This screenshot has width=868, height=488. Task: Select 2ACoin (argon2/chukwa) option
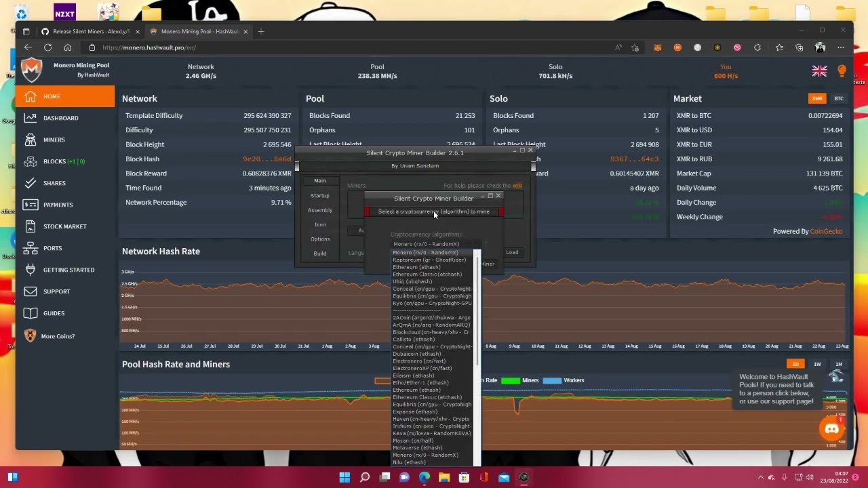tap(431, 317)
